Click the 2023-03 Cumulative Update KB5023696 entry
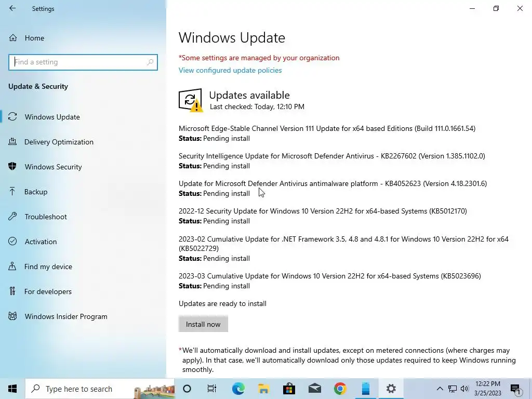 tap(330, 281)
